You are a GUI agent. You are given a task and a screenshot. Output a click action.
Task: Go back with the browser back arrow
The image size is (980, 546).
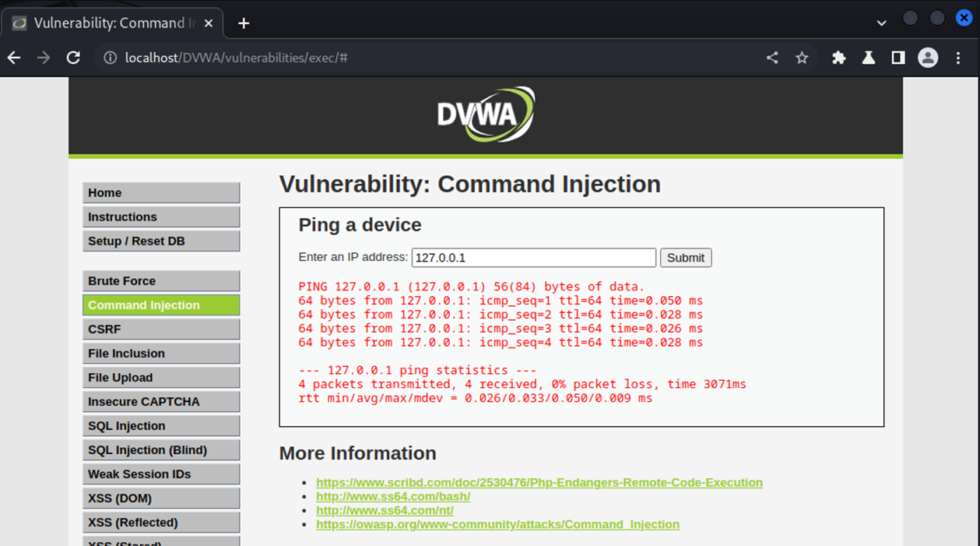click(x=14, y=58)
